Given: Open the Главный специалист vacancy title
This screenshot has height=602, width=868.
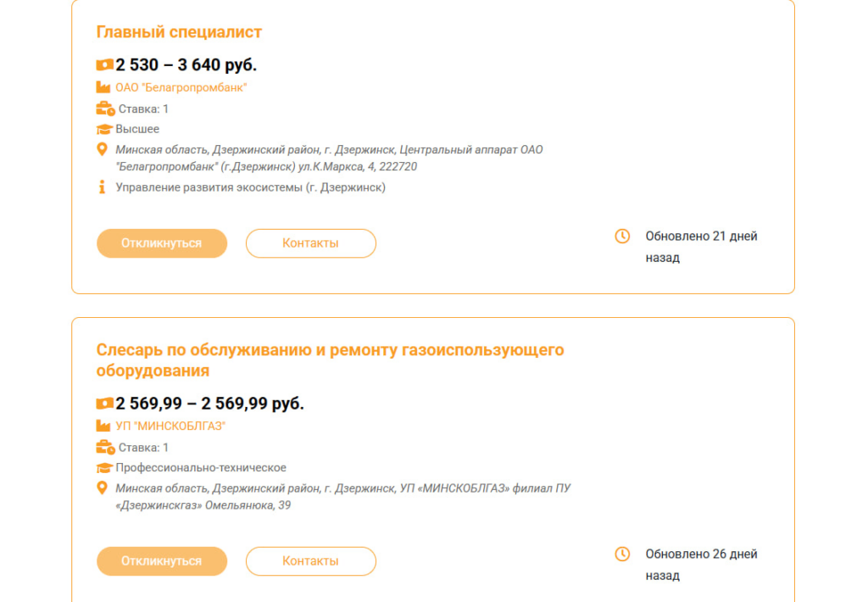Looking at the screenshot, I should coord(179,32).
